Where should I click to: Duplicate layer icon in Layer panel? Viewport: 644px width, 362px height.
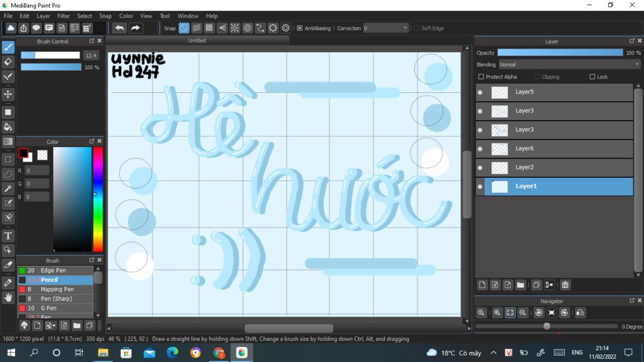tap(536, 285)
